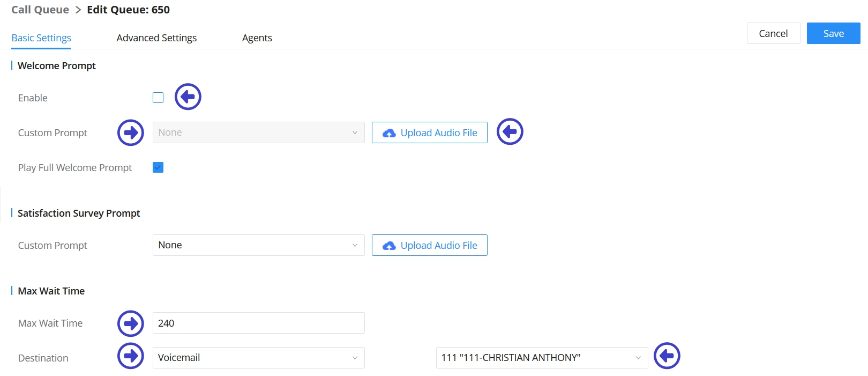Image resolution: width=868 pixels, height=376 pixels.
Task: Open Satisfaction Survey Custom Prompt dropdown
Action: tap(258, 245)
